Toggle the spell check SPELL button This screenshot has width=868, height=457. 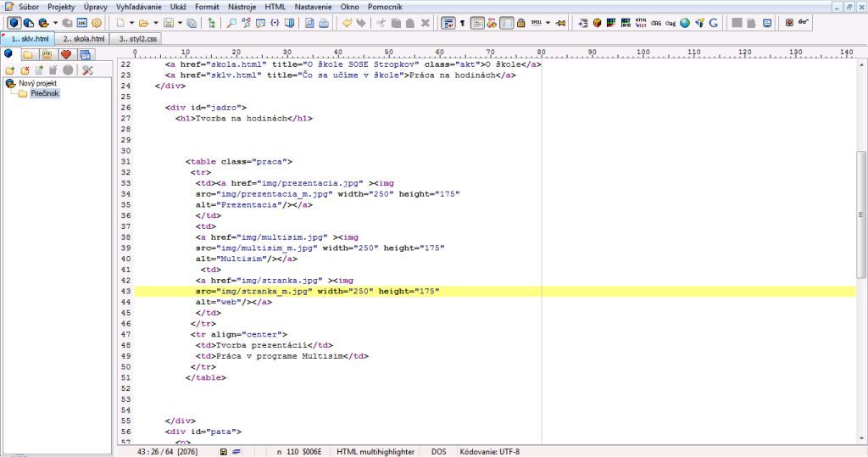536,23
